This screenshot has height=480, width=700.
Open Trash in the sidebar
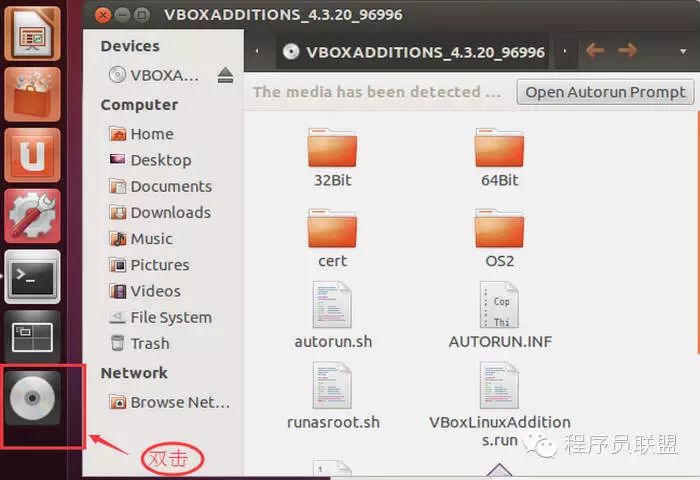pyautogui.click(x=139, y=343)
